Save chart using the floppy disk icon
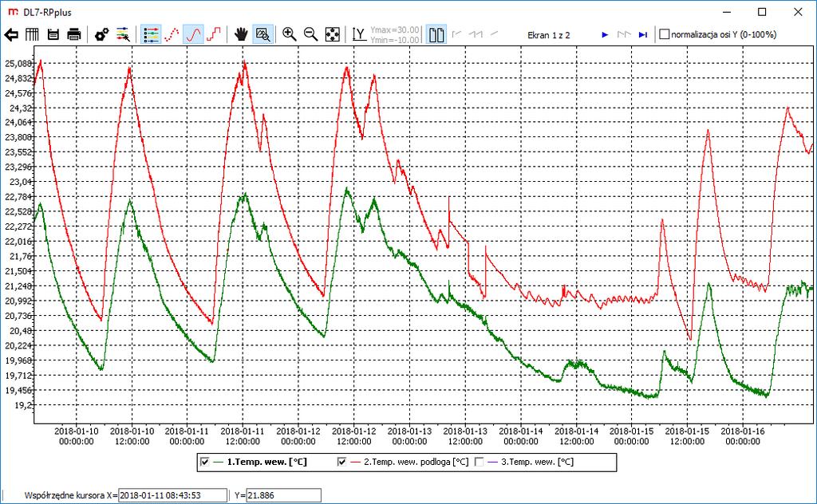817x504 pixels. coord(53,35)
